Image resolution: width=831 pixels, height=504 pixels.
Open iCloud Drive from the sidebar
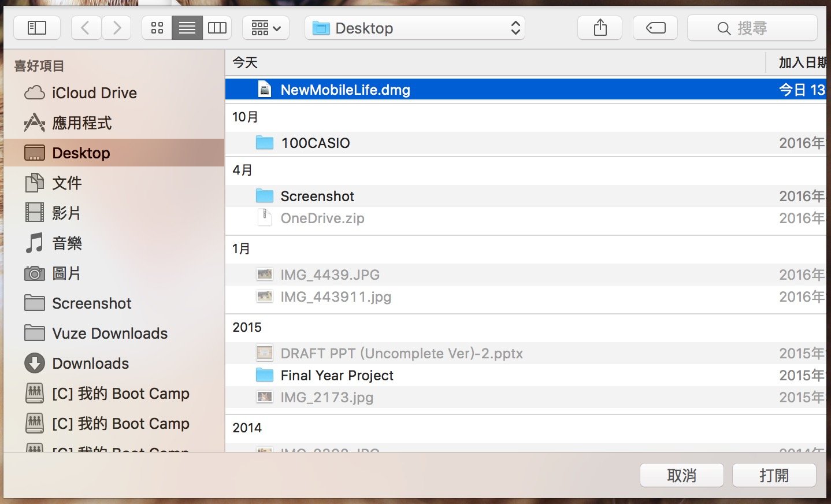click(94, 92)
